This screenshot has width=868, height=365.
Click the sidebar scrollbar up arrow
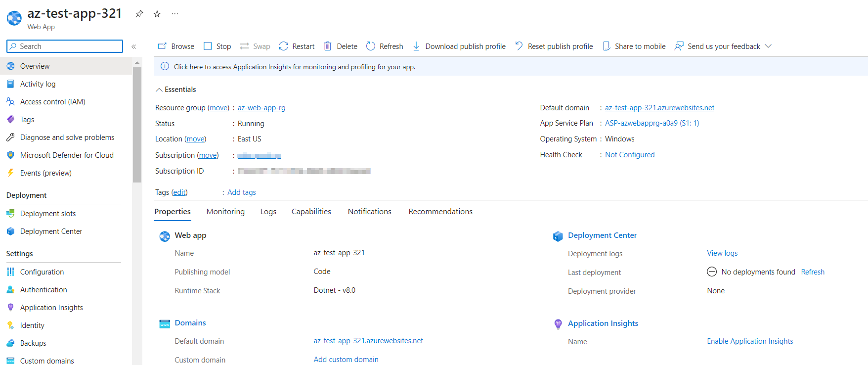(x=137, y=63)
